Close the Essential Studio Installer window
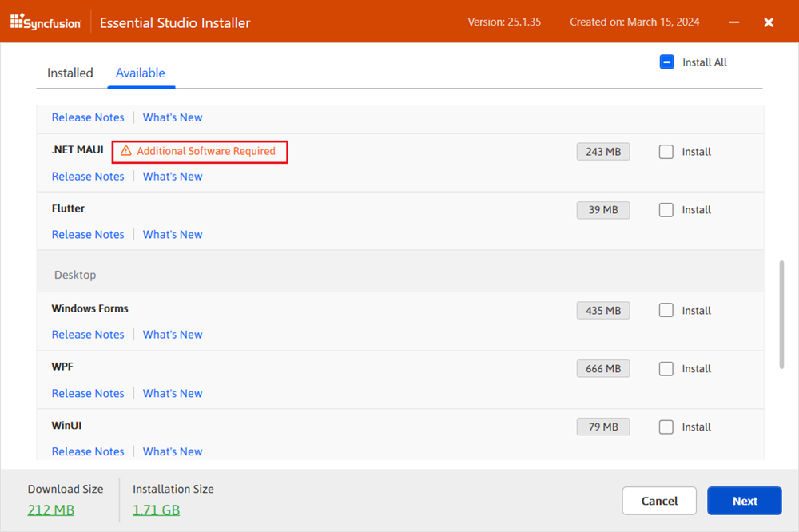Viewport: 799px width, 532px height. pyautogui.click(x=769, y=22)
